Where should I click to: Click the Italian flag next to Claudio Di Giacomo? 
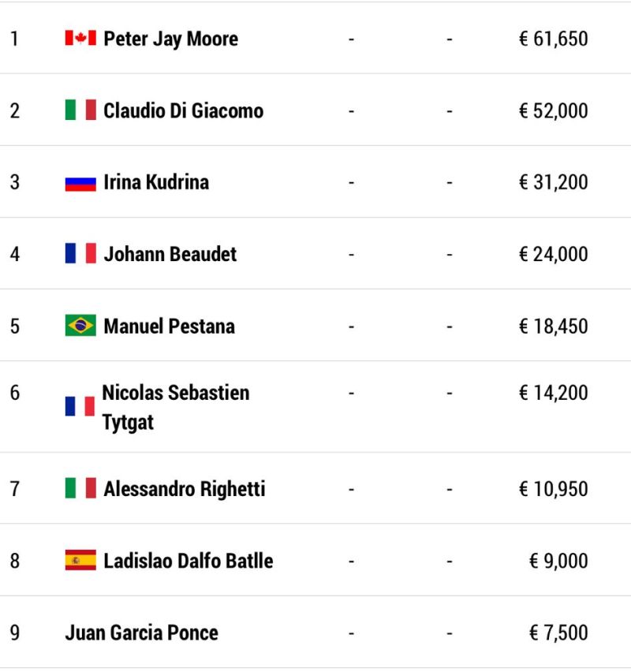(x=80, y=110)
